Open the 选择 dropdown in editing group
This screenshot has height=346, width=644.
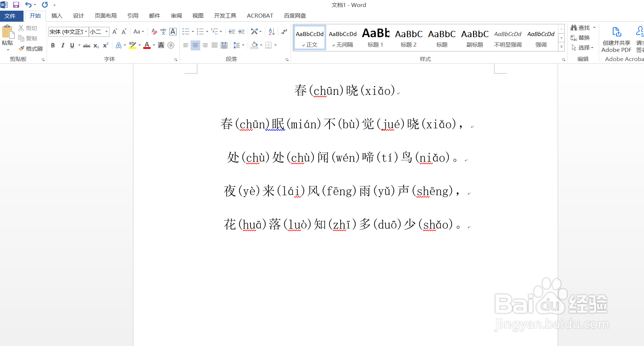(x=583, y=47)
